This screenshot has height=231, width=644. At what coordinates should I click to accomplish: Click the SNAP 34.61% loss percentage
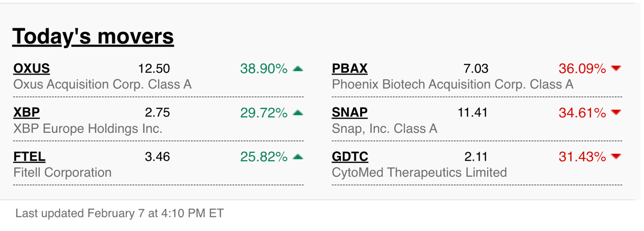click(582, 113)
